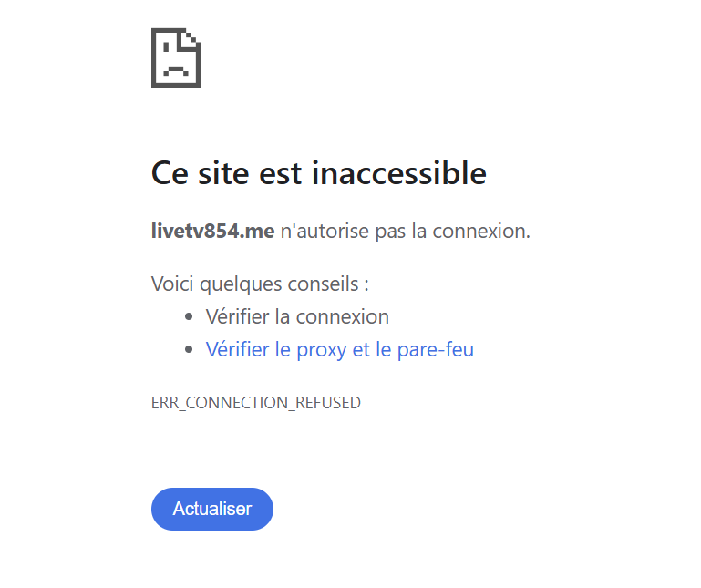This screenshot has height=588, width=701.
Task: Click the frowning mouth on the error icon
Action: [176, 70]
